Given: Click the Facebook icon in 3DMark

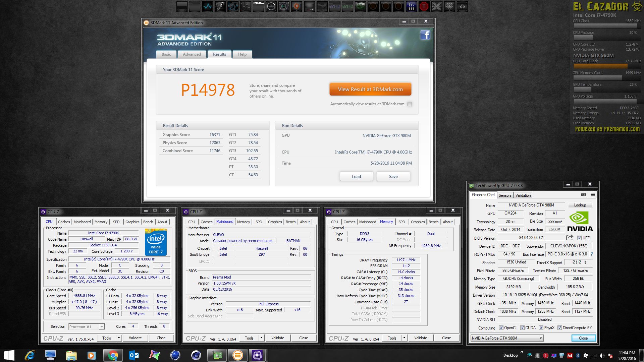Looking at the screenshot, I should pyautogui.click(x=425, y=35).
